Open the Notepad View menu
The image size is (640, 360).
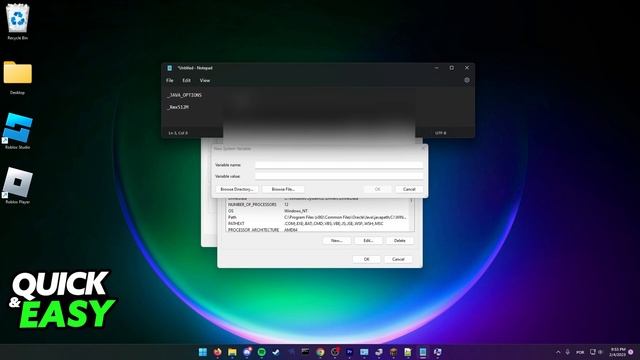point(205,81)
